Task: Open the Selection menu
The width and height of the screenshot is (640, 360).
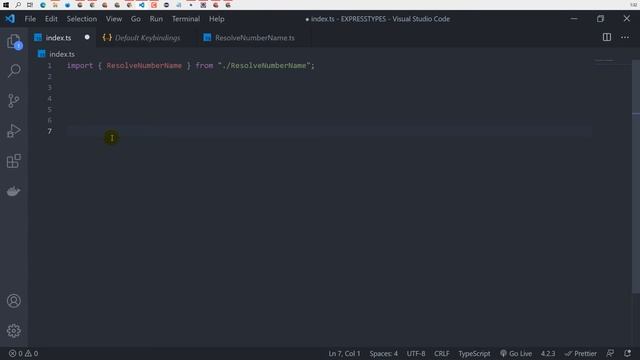Action: (x=82, y=19)
